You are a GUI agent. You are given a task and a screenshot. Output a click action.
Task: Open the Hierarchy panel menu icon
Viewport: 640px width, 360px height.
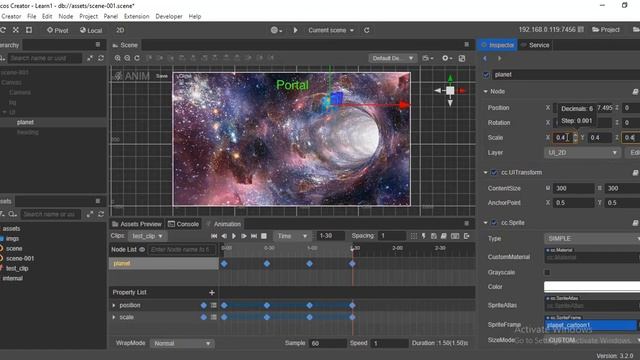98,44
